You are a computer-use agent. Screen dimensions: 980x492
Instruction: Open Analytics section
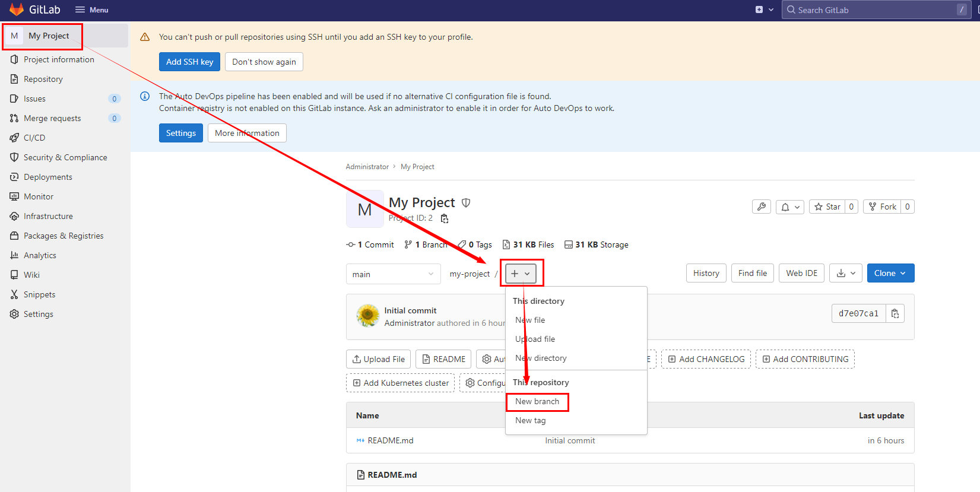(40, 255)
